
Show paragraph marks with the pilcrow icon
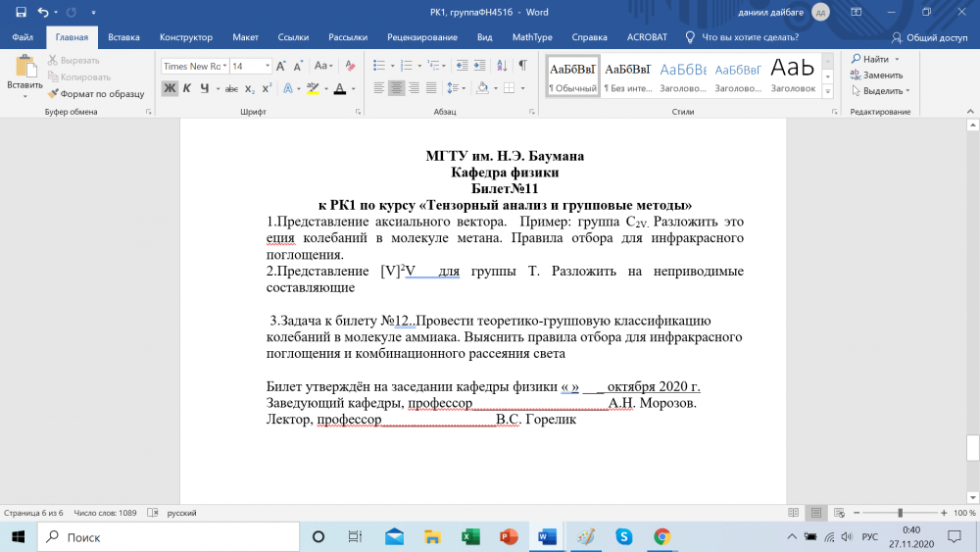pos(522,66)
